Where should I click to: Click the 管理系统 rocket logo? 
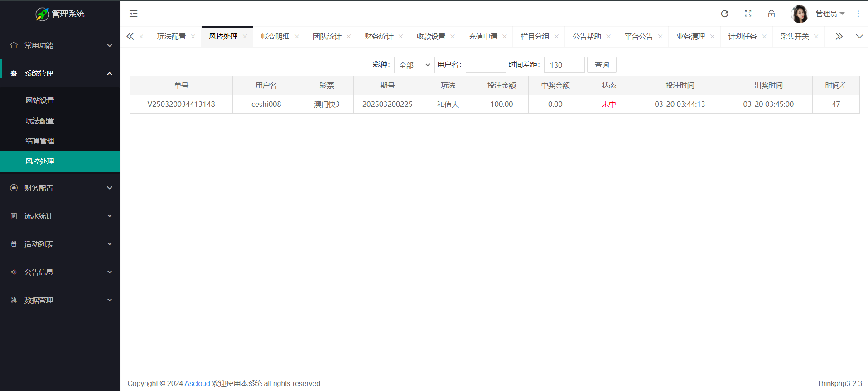[42, 14]
